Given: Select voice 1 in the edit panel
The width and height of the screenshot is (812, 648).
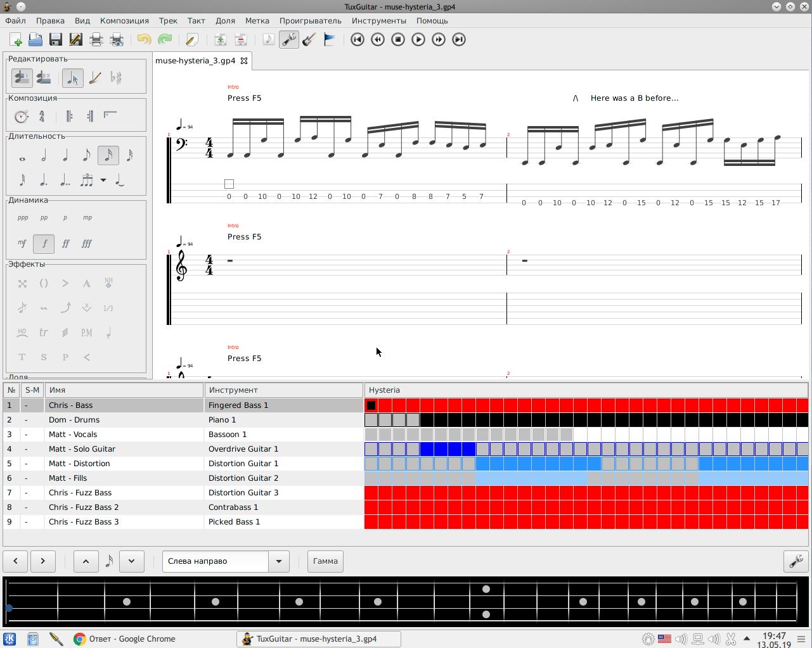Looking at the screenshot, I should pyautogui.click(x=22, y=78).
